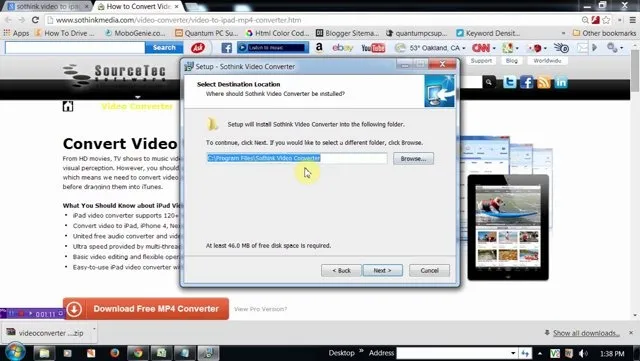640x361 pixels.
Task: Expand the taskbar Address dropdown arrow
Action: click(x=513, y=353)
